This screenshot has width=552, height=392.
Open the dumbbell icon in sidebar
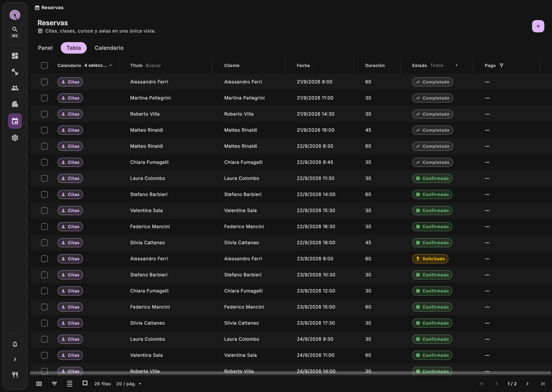point(15,72)
